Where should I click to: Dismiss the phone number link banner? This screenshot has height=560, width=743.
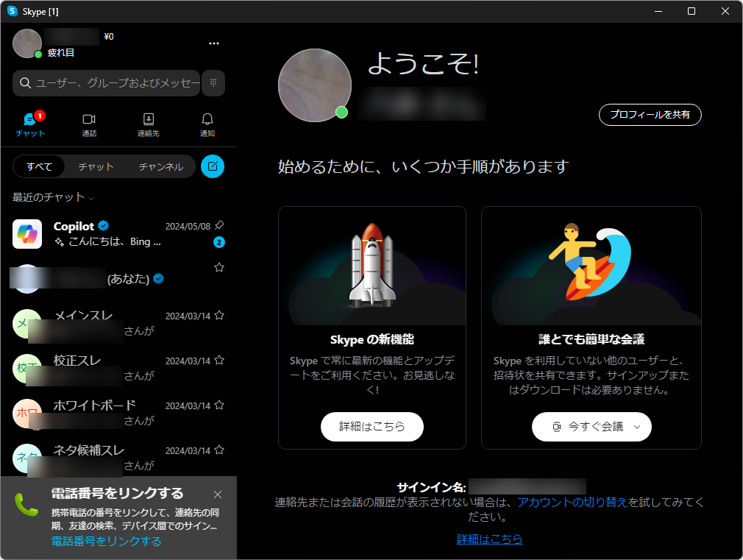218,495
